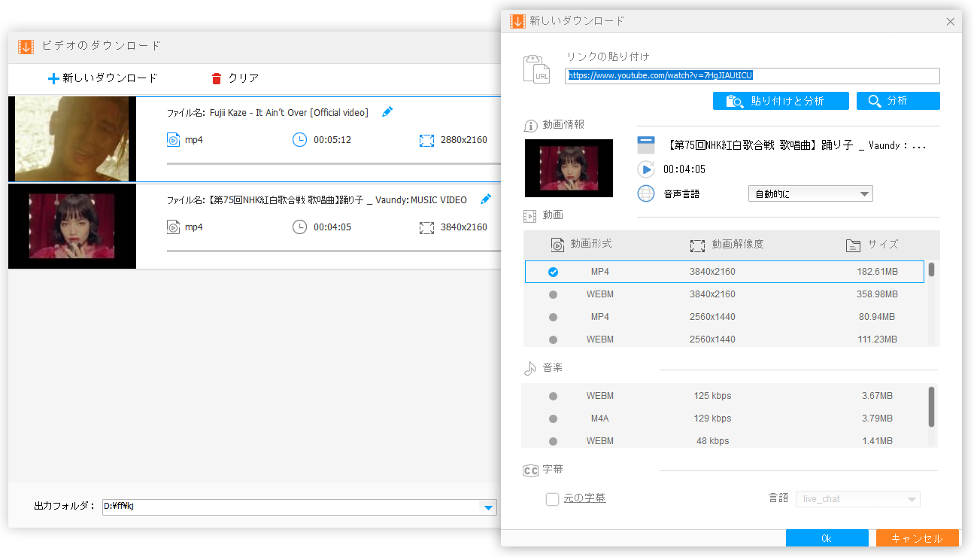Click the edit pencil next to the 踊り子 filename
Image resolution: width=980 pixels, height=557 pixels.
click(486, 199)
